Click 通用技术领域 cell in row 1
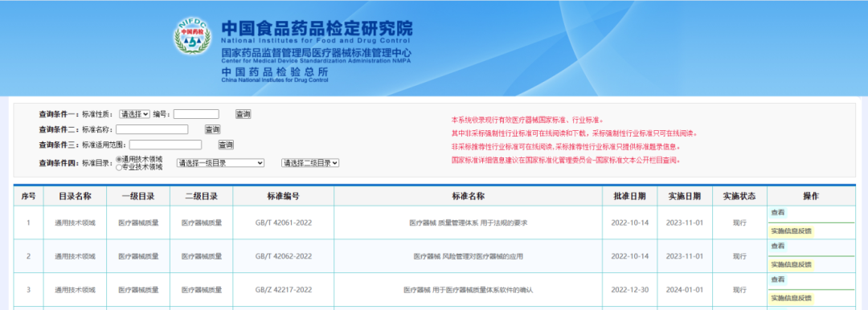Viewport: 868px width, 310px height. pyautogui.click(x=75, y=223)
